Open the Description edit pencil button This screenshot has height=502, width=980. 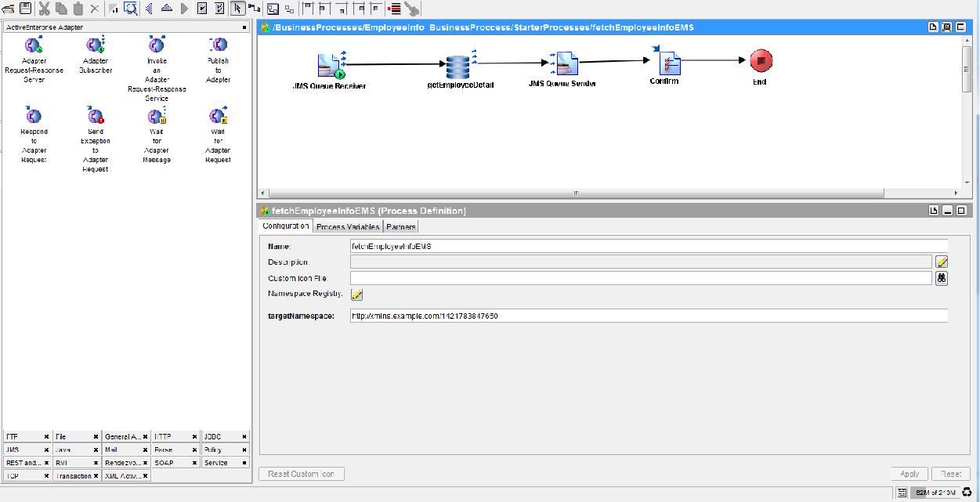942,262
